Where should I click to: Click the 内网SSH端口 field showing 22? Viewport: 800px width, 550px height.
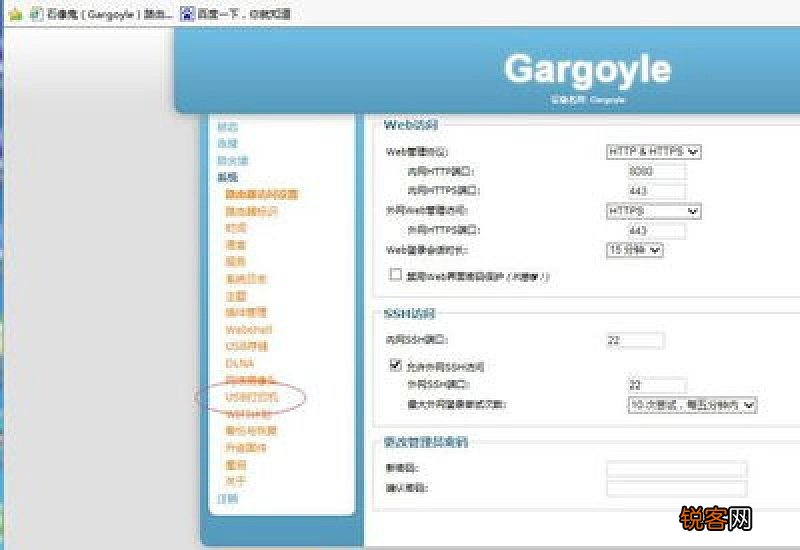tap(635, 340)
